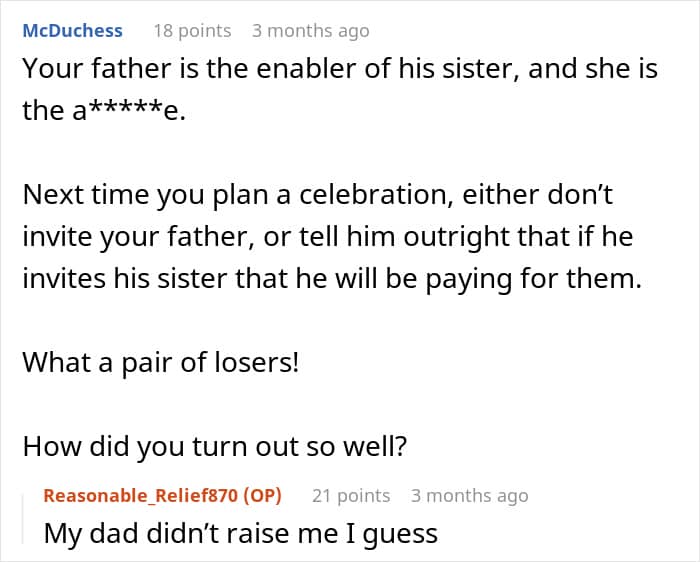This screenshot has width=700, height=562.
Task: Click "How did you turn out so well?"
Action: tap(214, 446)
